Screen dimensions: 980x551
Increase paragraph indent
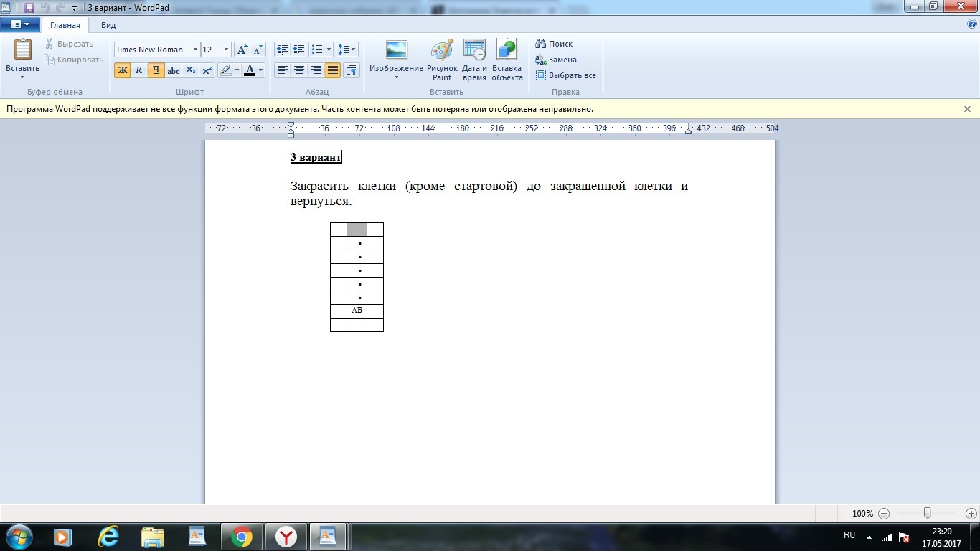click(299, 50)
